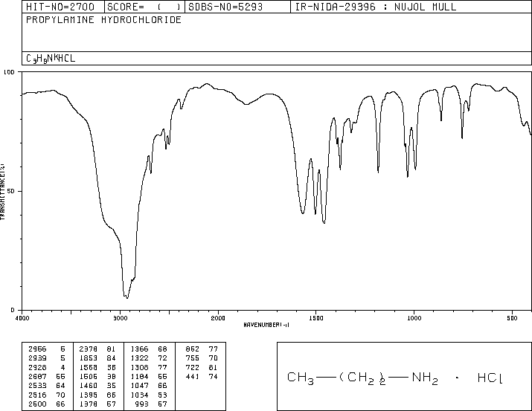Click the 862 peak entry in the table

(x=202, y=349)
